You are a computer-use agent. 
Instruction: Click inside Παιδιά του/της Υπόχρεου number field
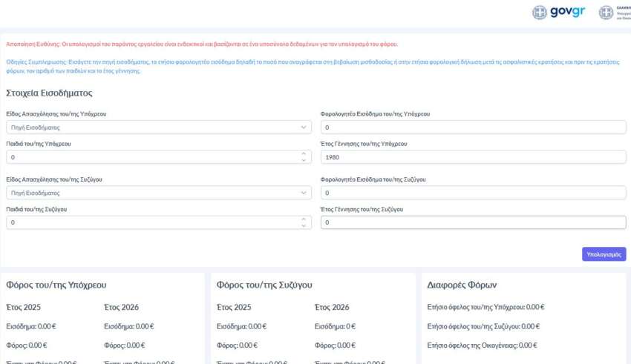pos(148,157)
